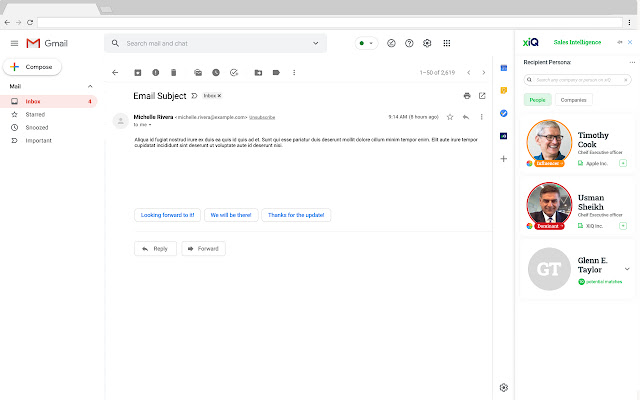Image resolution: width=640 pixels, height=400 pixels.
Task: Go to newer email arrow
Action: coord(469,73)
